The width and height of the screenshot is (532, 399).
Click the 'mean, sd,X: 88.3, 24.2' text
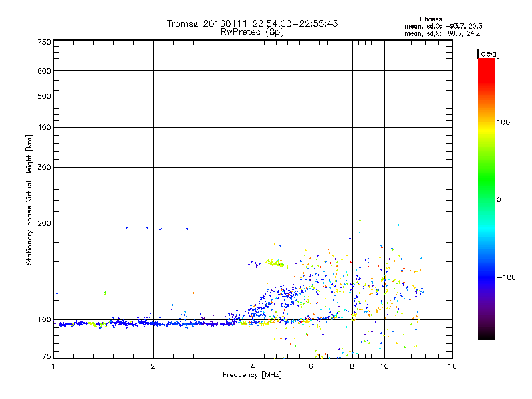pyautogui.click(x=442, y=34)
